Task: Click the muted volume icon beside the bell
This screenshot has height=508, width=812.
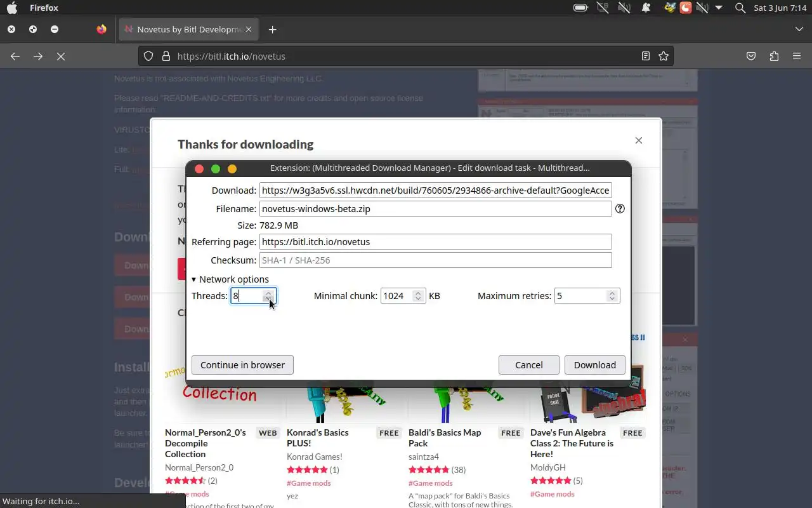Action: click(x=624, y=8)
